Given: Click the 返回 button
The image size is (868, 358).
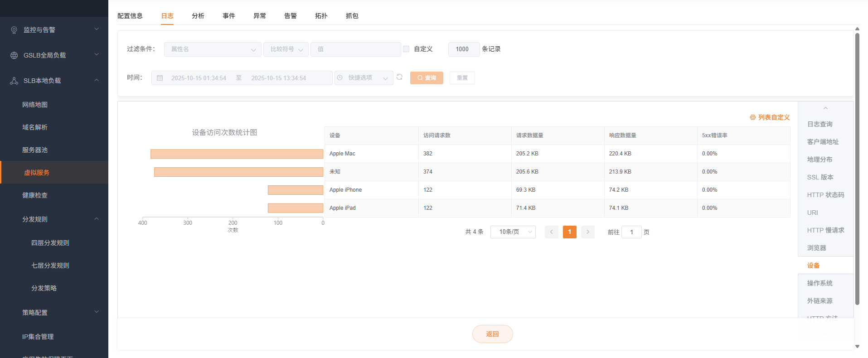Looking at the screenshot, I should coord(492,334).
